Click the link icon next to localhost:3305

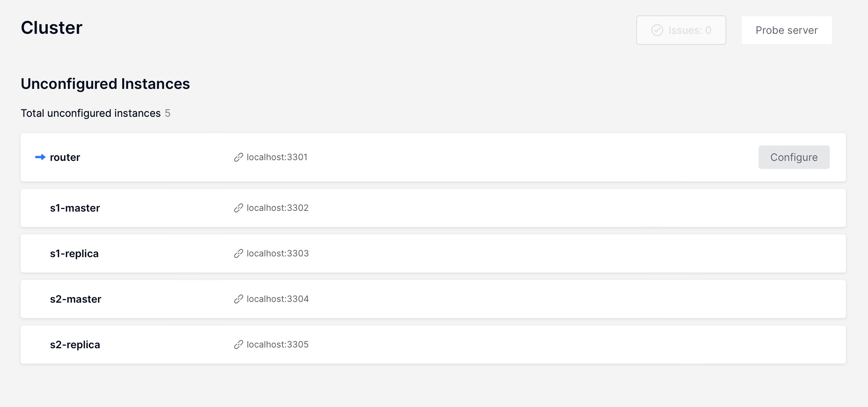[x=239, y=345]
